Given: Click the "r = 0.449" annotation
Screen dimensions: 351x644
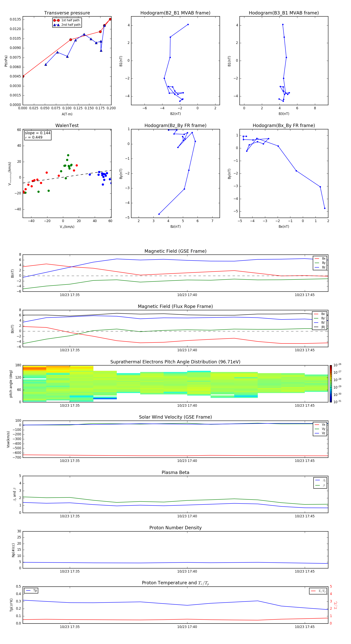Looking at the screenshot, I should (34, 137).
